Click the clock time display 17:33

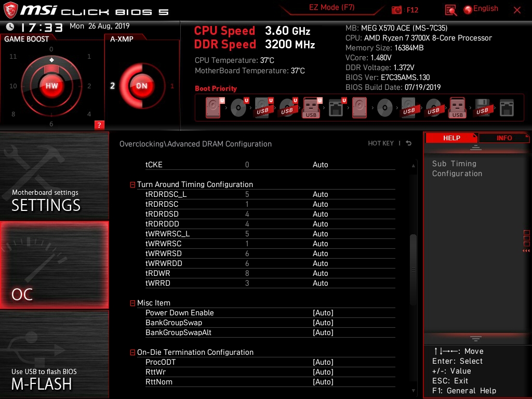[42, 27]
